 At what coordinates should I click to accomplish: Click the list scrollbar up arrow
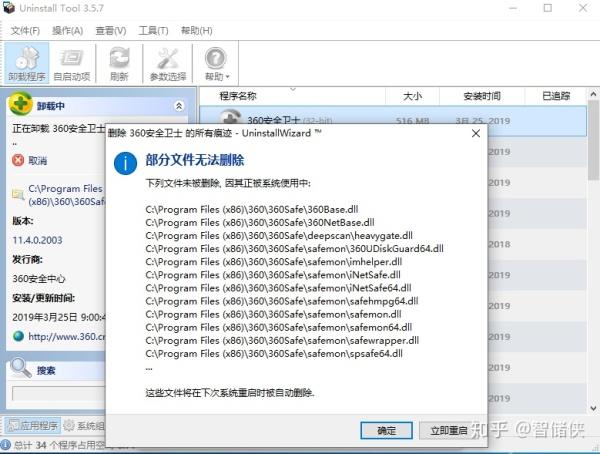593,94
